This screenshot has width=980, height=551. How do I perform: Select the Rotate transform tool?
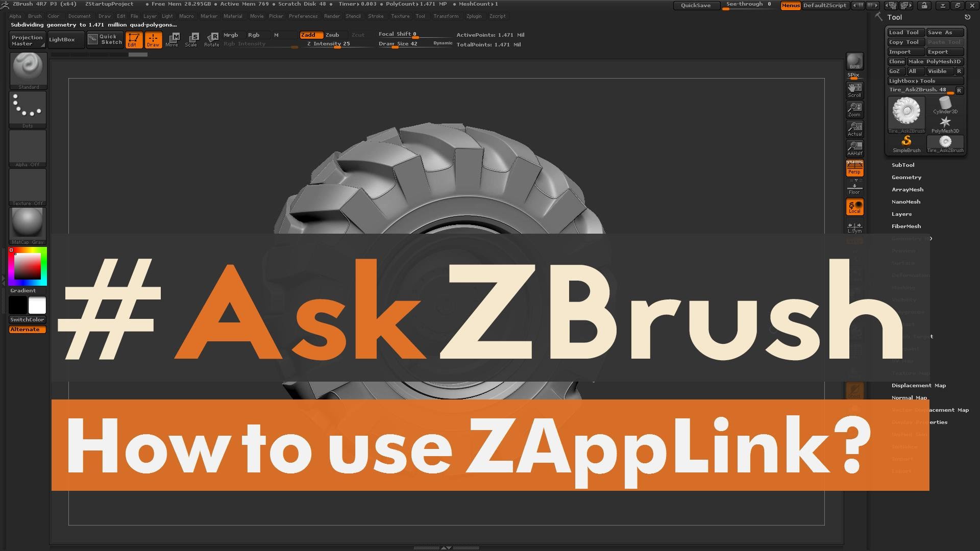pos(212,39)
